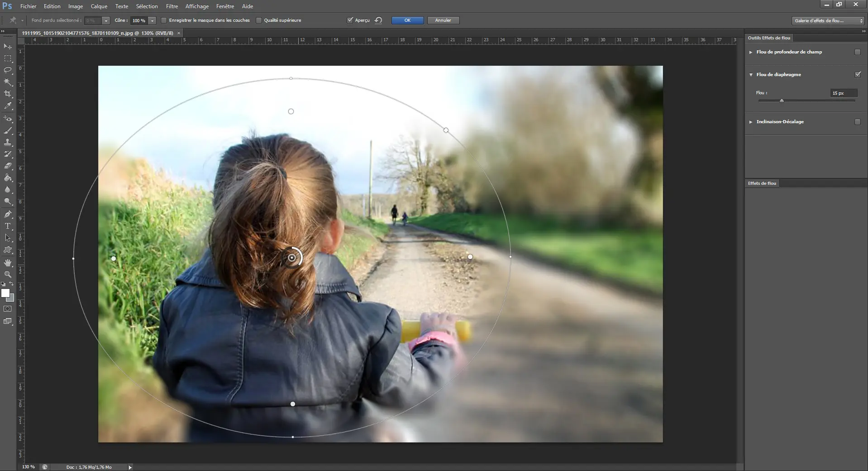Click the Flou slider handle

pos(782,101)
